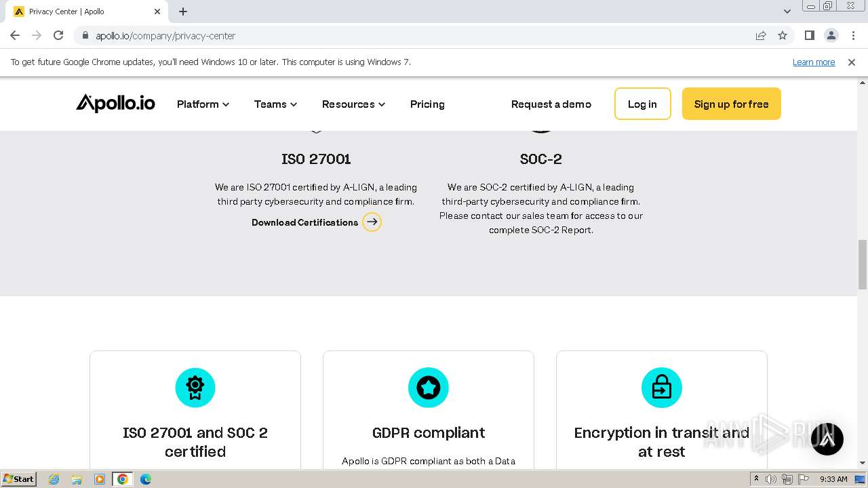Screen dimensions: 868x488
Task: Share this page via toolbar icon
Action: pos(761,35)
